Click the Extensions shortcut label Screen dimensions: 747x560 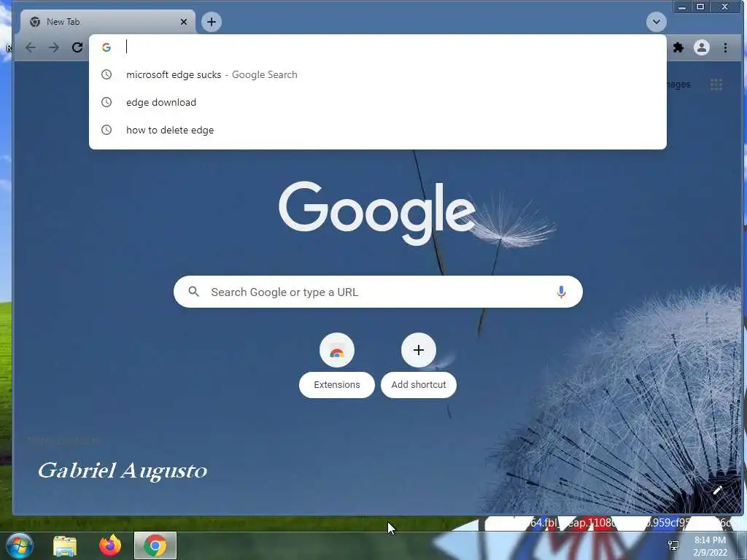337,385
